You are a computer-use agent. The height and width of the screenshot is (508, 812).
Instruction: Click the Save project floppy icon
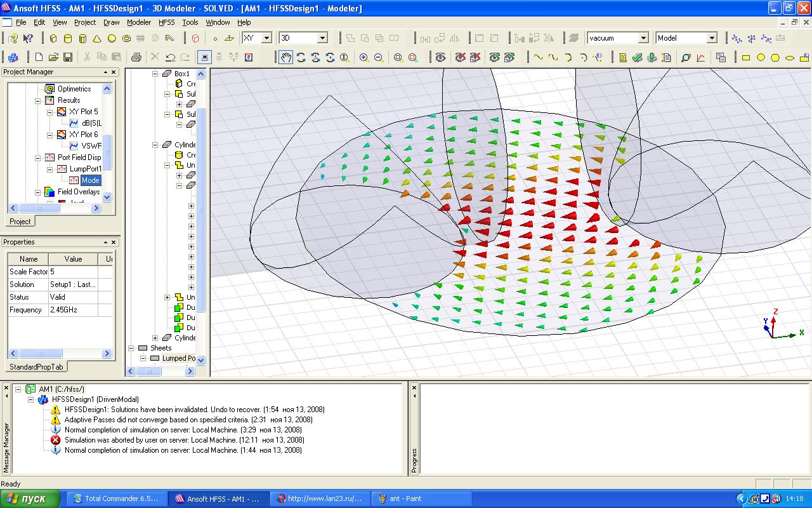68,57
